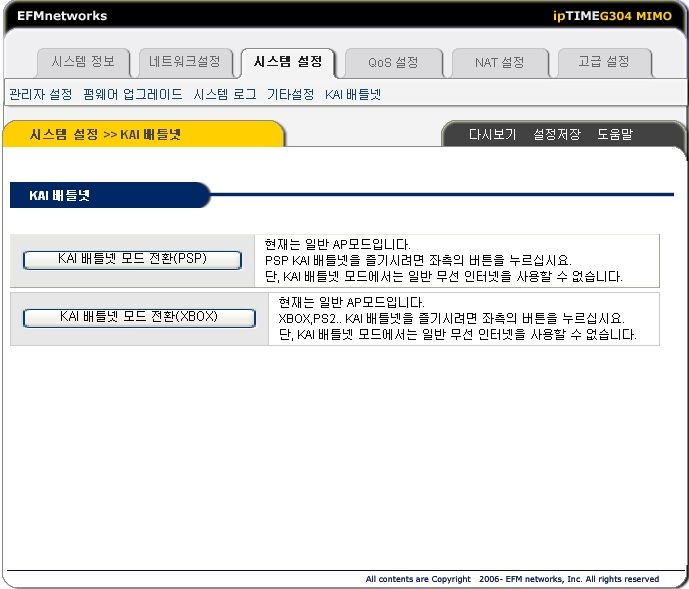Open the 시스템 정보 tab
689x589 pixels.
coord(83,62)
